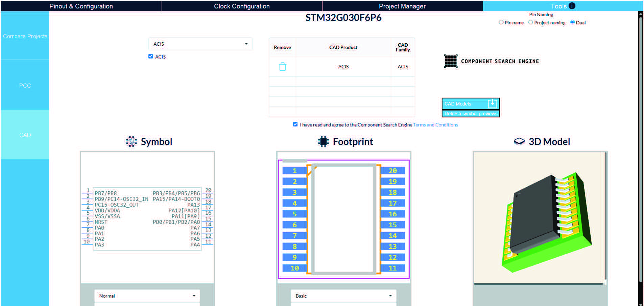Click the PC15-OSC32_OUT pin label
This screenshot has height=306, width=644.
click(117, 205)
